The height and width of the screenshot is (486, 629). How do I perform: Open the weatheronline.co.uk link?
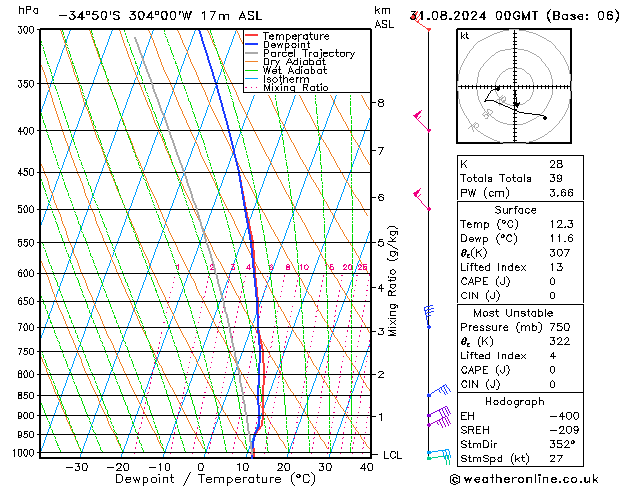[538, 478]
